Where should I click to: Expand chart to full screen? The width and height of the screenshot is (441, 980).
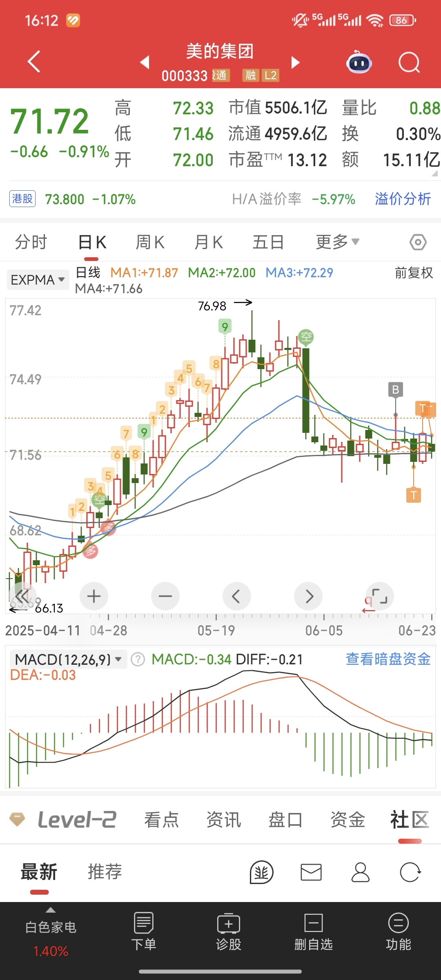(380, 596)
